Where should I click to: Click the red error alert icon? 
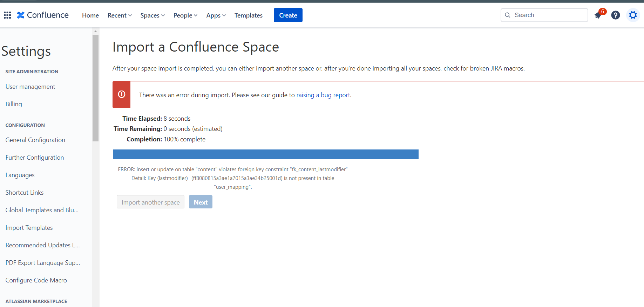pos(122,94)
